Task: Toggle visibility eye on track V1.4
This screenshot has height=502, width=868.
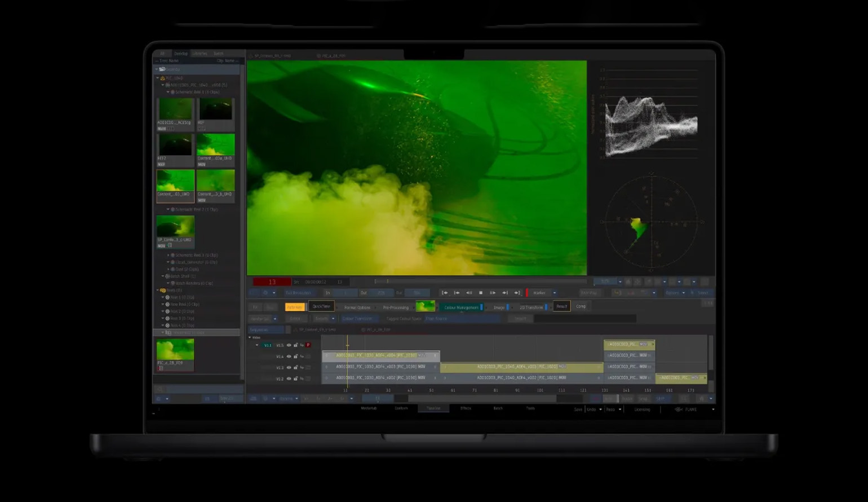Action: [x=289, y=356]
